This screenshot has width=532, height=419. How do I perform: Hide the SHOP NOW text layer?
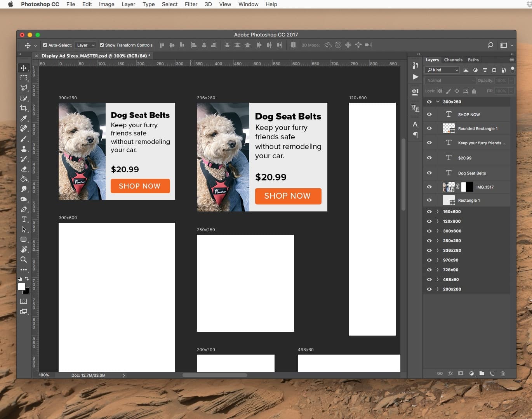tap(429, 114)
